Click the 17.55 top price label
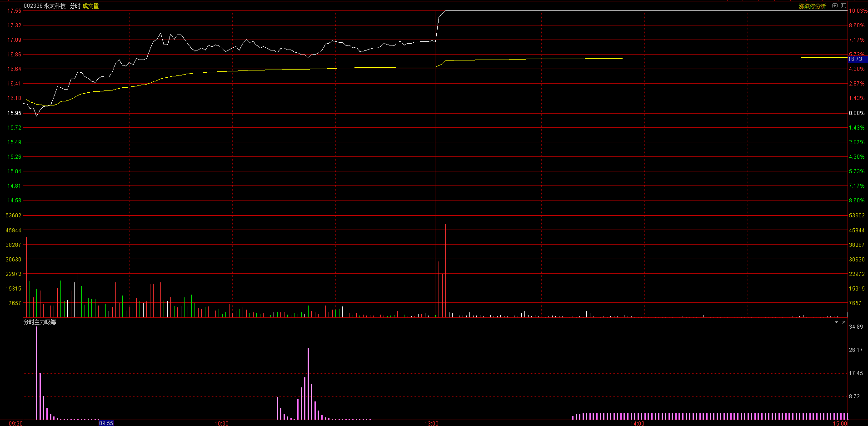868x426 pixels. (14, 11)
